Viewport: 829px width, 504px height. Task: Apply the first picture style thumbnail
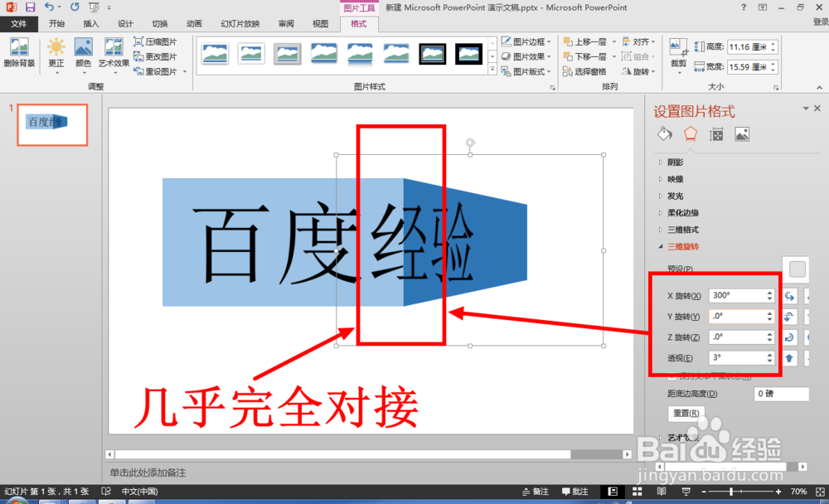point(216,54)
